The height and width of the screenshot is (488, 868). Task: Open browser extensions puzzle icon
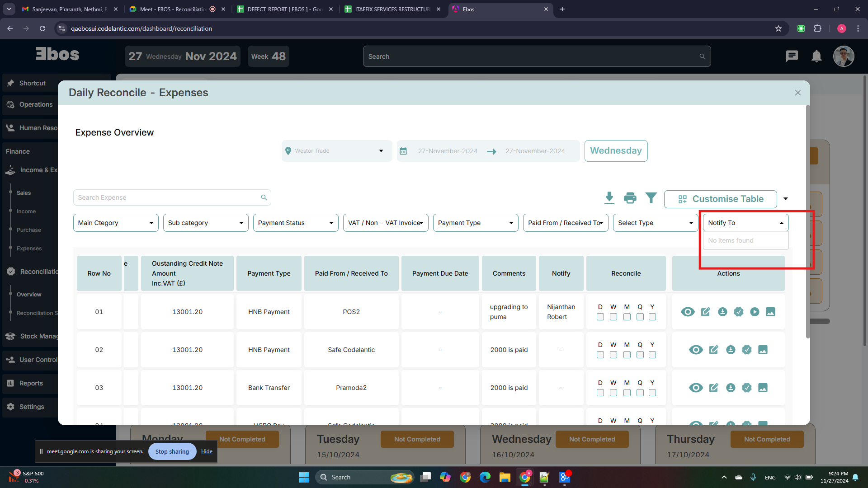point(817,28)
